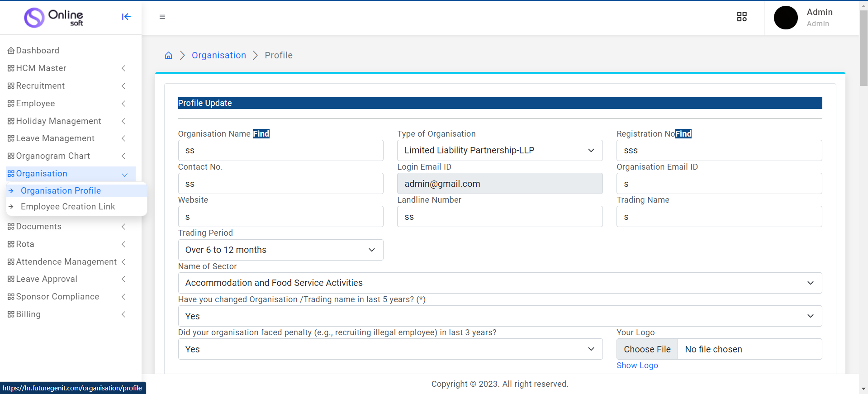
Task: Open the Type of Organisation dropdown
Action: tap(499, 150)
